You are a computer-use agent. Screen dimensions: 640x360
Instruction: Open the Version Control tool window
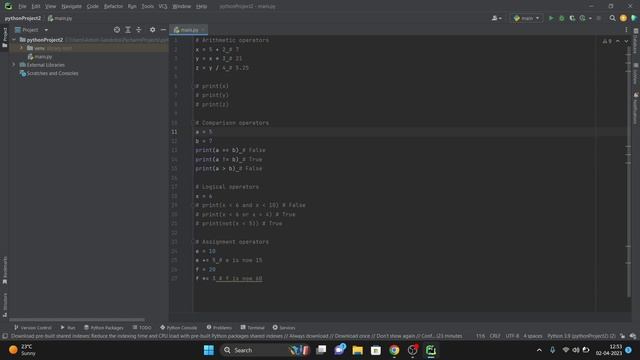pyautogui.click(x=33, y=327)
